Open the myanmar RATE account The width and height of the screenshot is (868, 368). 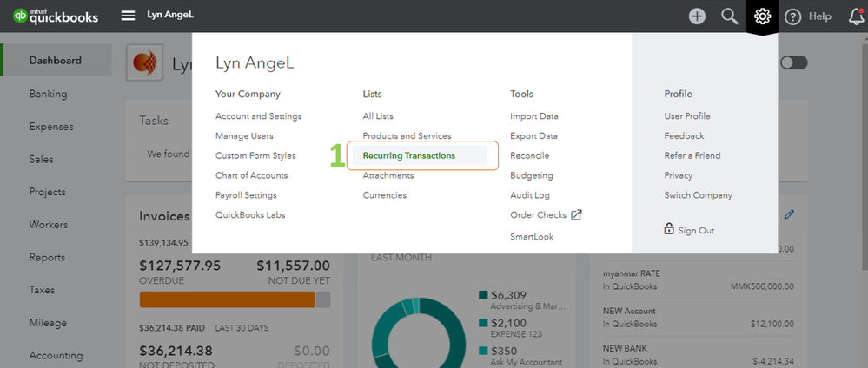click(x=698, y=280)
